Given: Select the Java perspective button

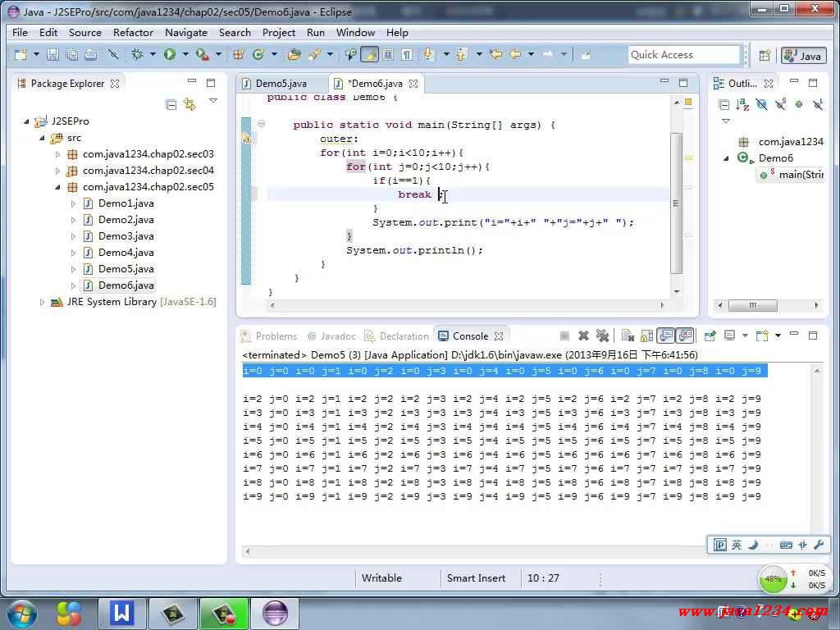Looking at the screenshot, I should tap(804, 55).
